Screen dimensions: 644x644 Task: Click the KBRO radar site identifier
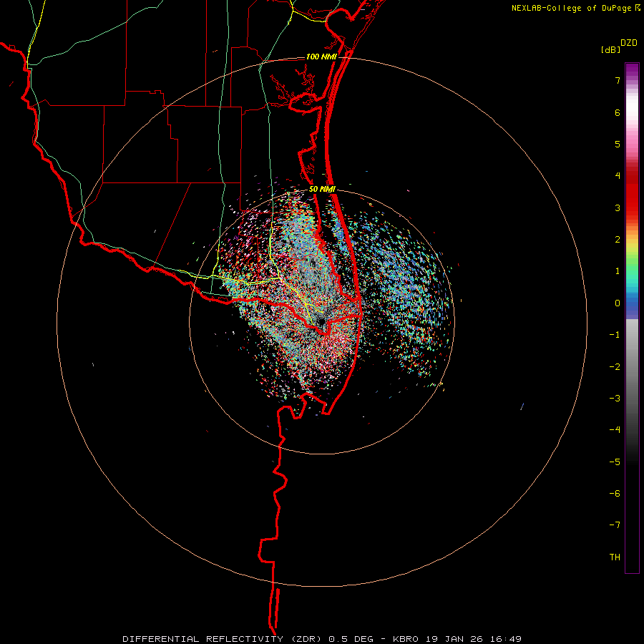coord(406,639)
